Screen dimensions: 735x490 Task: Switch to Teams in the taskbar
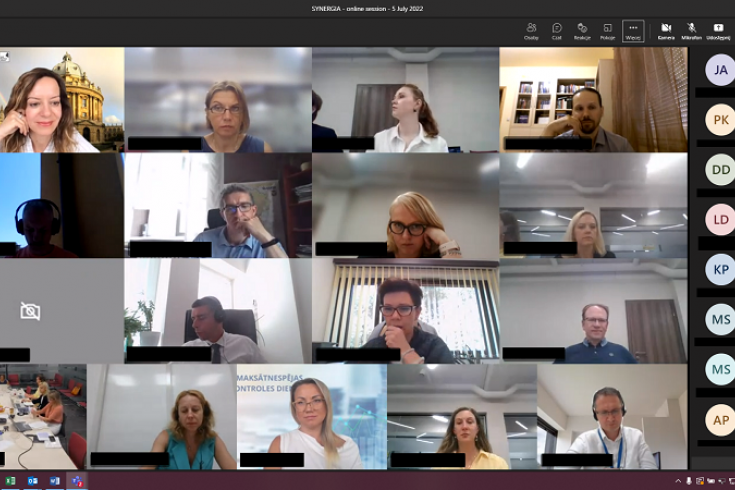[77, 481]
